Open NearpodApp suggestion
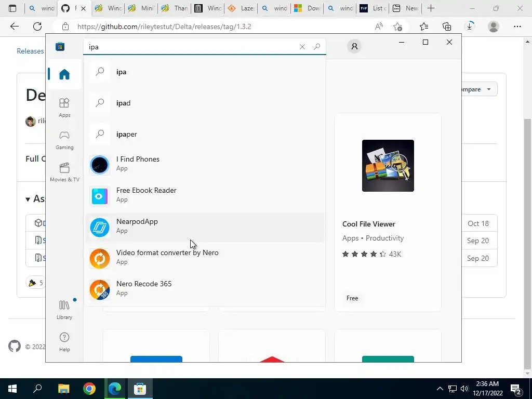 (205, 228)
